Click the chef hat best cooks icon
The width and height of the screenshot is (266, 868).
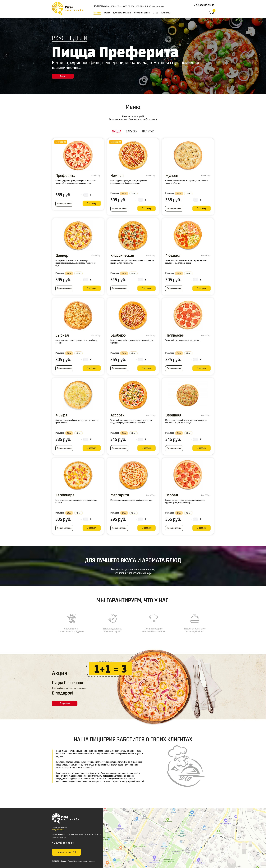(154, 618)
